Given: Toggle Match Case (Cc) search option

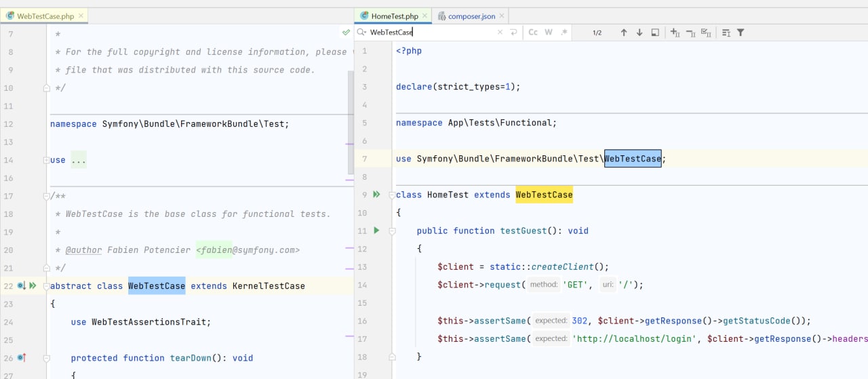Looking at the screenshot, I should tap(533, 33).
